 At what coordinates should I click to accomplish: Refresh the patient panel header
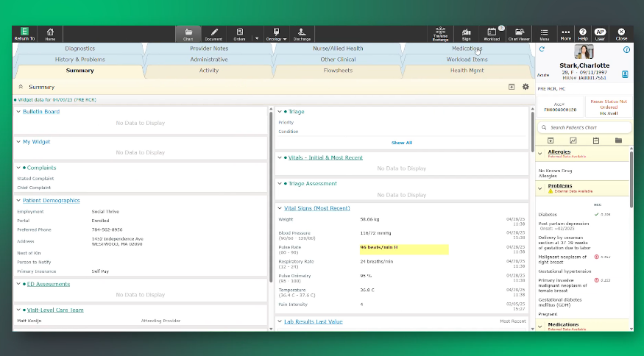coord(542,50)
